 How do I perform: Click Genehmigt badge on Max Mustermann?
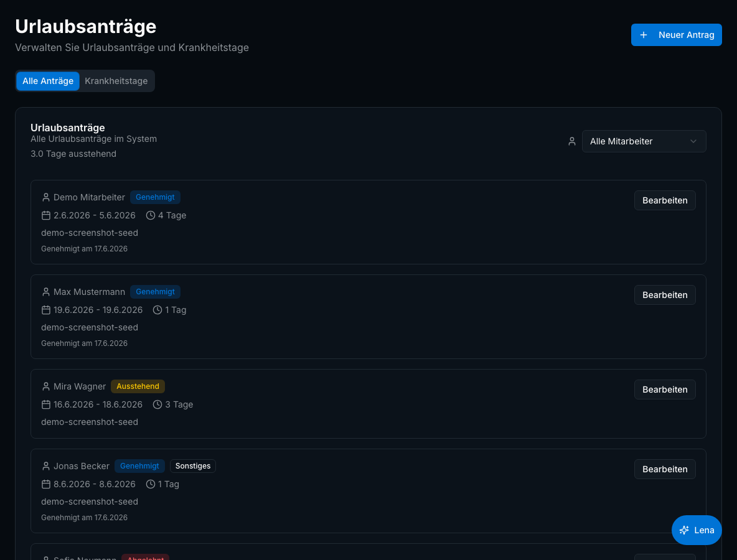click(155, 292)
